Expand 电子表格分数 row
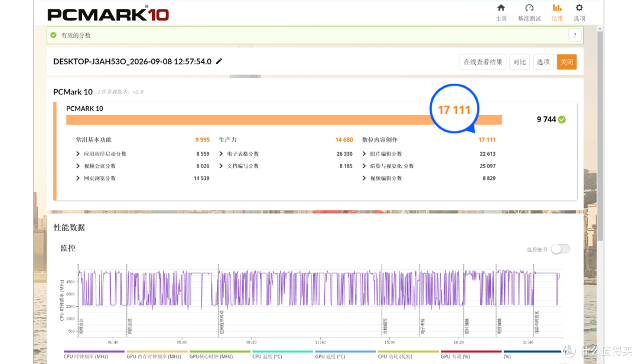This screenshot has width=638, height=364. click(x=221, y=154)
